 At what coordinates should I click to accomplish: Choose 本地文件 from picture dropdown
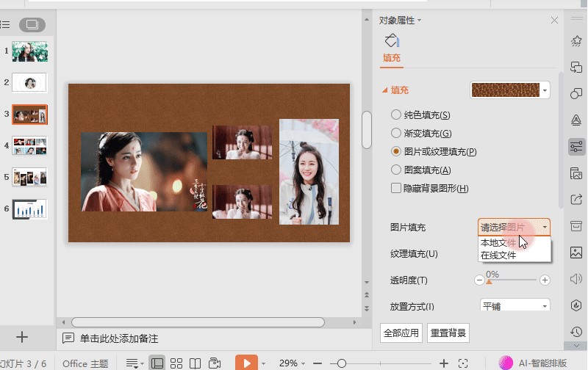pos(514,242)
